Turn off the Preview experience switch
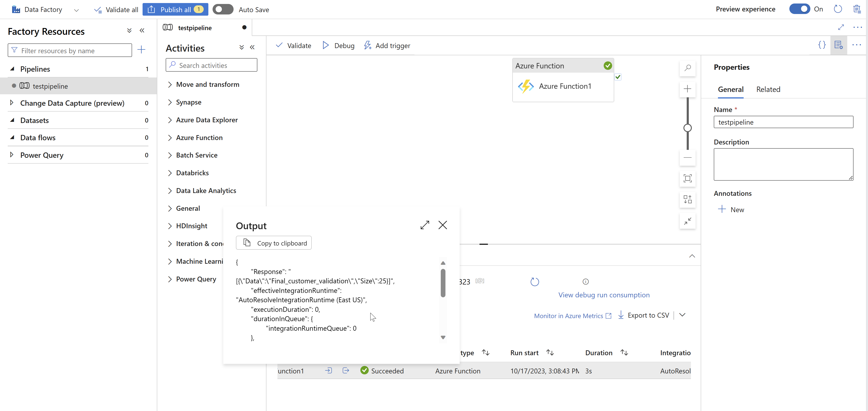 [799, 9]
